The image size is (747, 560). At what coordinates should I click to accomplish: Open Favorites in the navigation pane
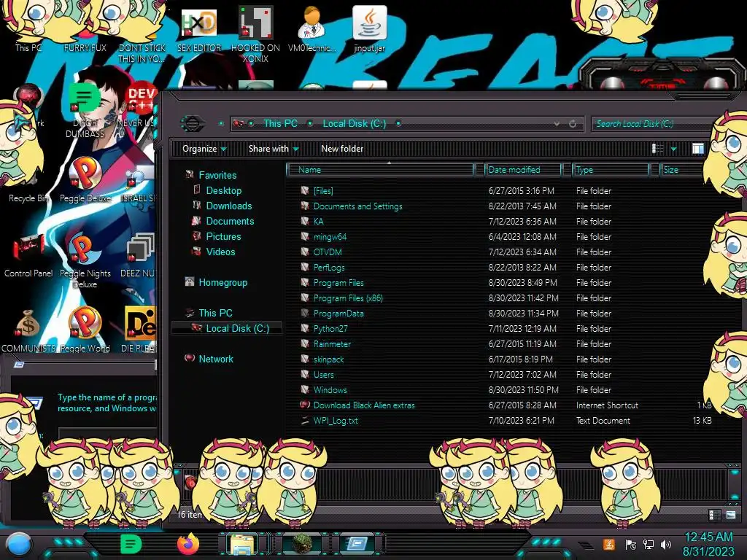217,175
